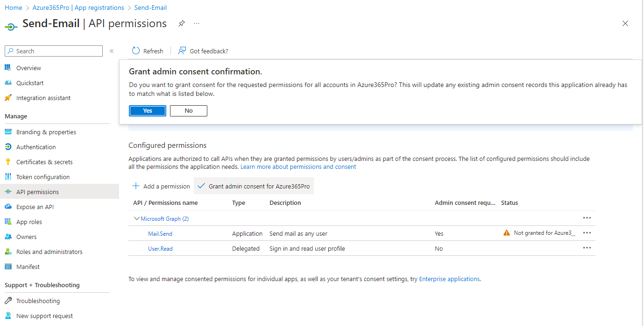Click the New support request icon
This screenshot has width=644, height=326.
pyautogui.click(x=8, y=316)
